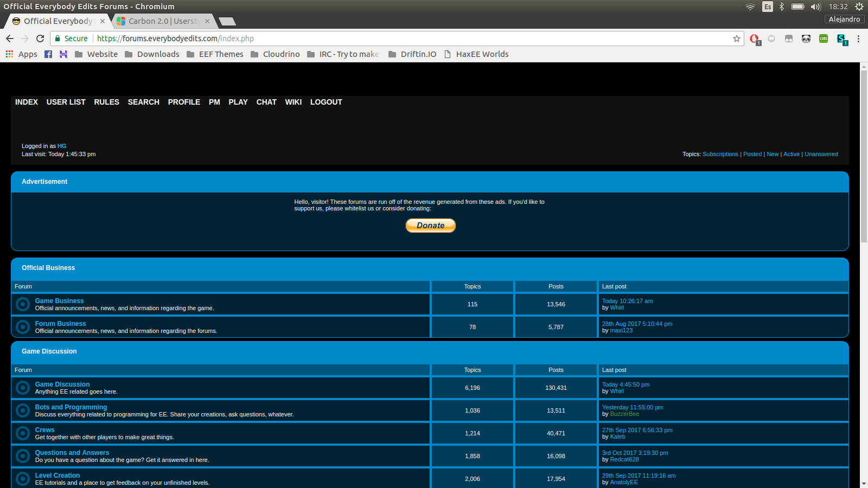Screen dimensions: 868x488
Task: Open the Es keyboard layout indicator
Action: pos(768,7)
